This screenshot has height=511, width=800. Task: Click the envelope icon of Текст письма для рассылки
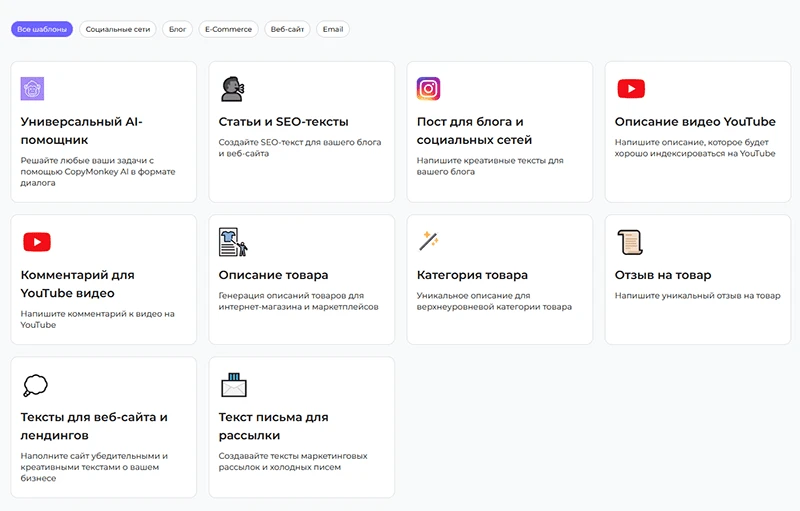pos(234,385)
